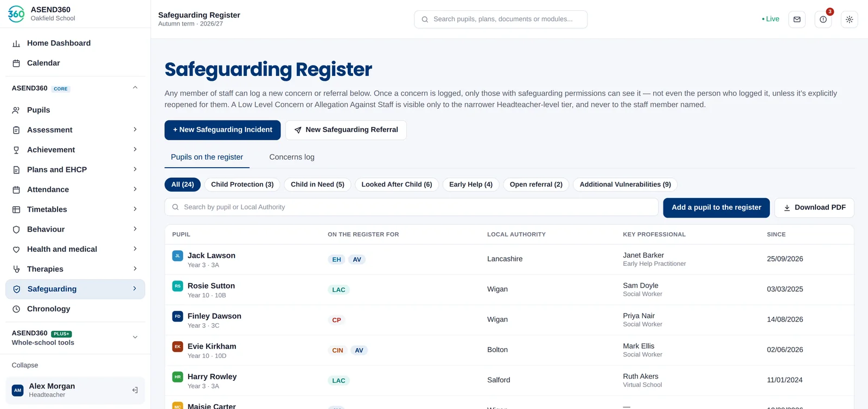Expand the Safeguarding submenu chevron

(x=135, y=289)
